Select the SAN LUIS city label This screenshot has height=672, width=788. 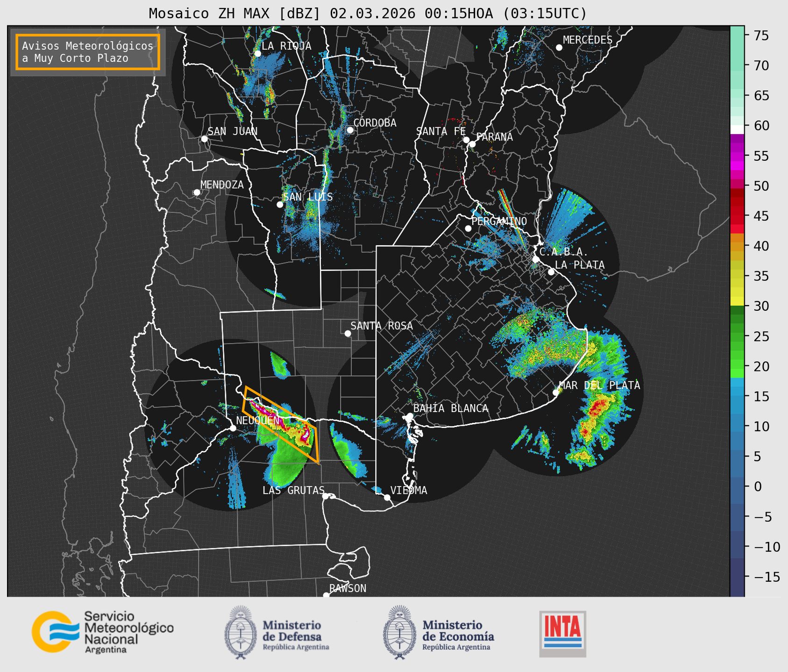coord(308,197)
